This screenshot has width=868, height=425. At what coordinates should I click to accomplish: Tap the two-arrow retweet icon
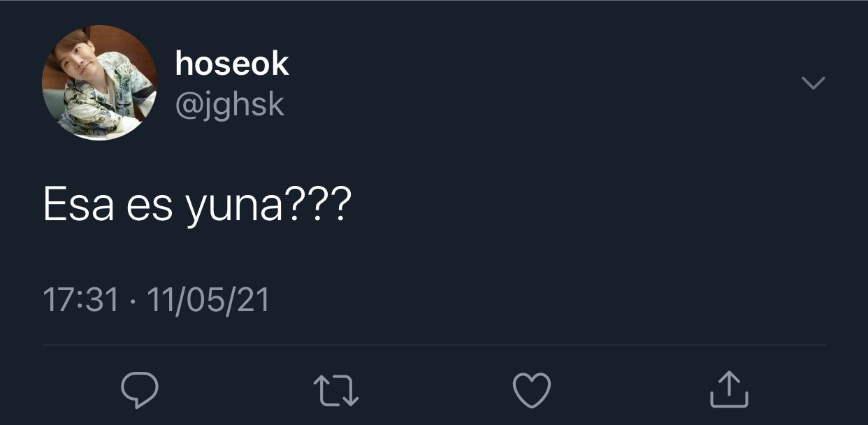pyautogui.click(x=335, y=390)
